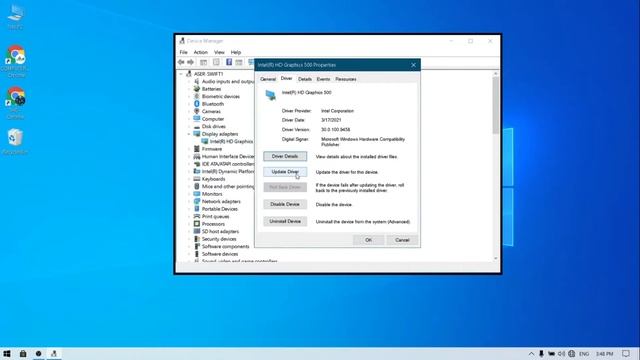640x360 pixels.
Task: Open the File menu
Action: pyautogui.click(x=184, y=52)
